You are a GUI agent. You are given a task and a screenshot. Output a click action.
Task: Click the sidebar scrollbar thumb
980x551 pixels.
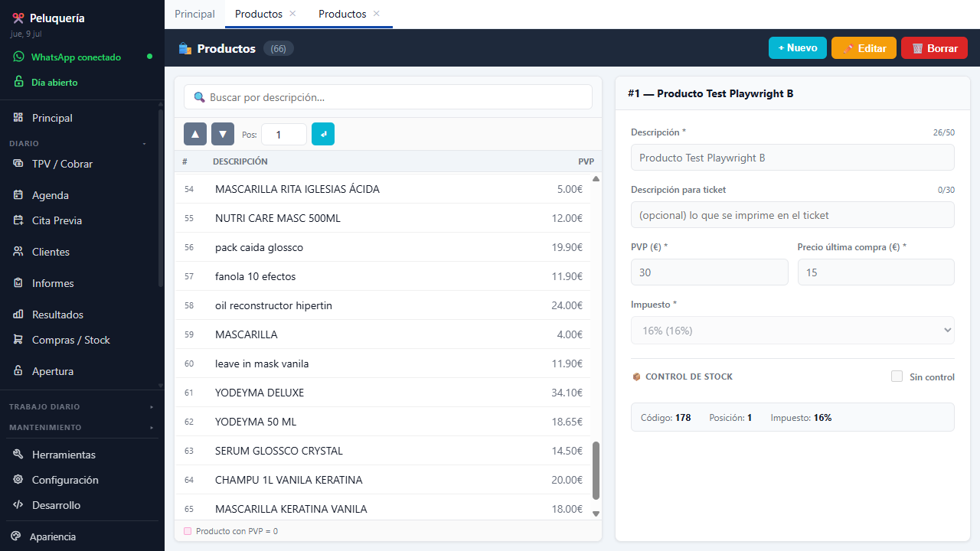[x=161, y=199]
